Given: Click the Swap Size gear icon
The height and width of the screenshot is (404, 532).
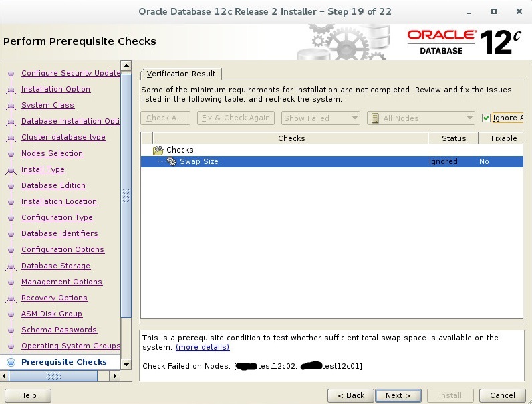Looking at the screenshot, I should pos(172,161).
